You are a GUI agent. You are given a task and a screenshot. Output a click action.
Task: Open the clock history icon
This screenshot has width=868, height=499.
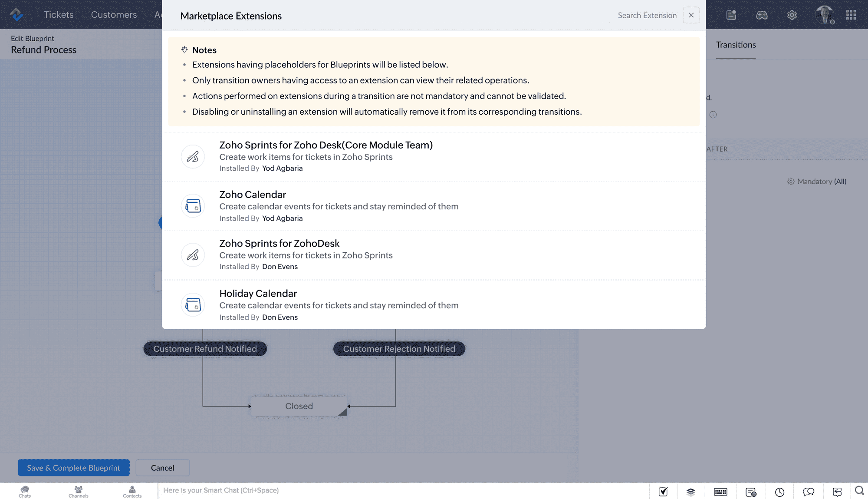click(780, 492)
